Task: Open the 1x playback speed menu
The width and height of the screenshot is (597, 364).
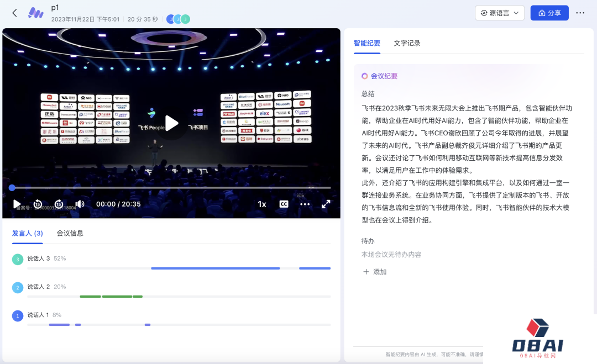Action: 262,204
